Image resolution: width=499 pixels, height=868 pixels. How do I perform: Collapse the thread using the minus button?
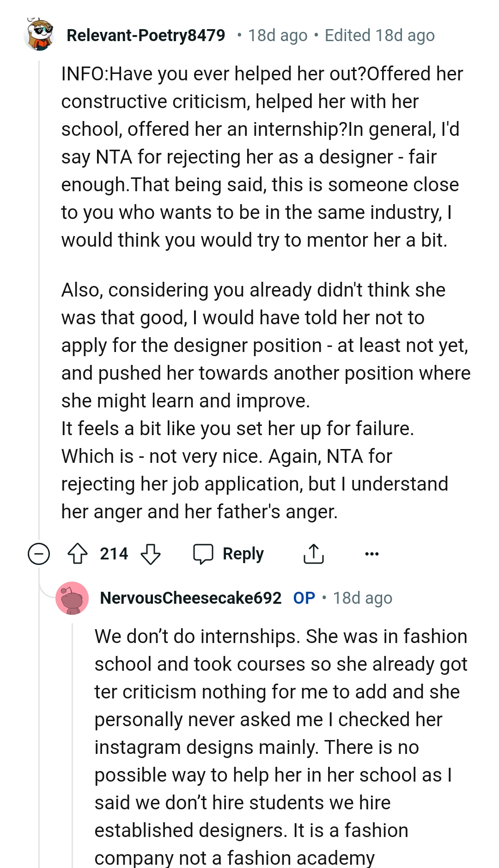coord(38,553)
